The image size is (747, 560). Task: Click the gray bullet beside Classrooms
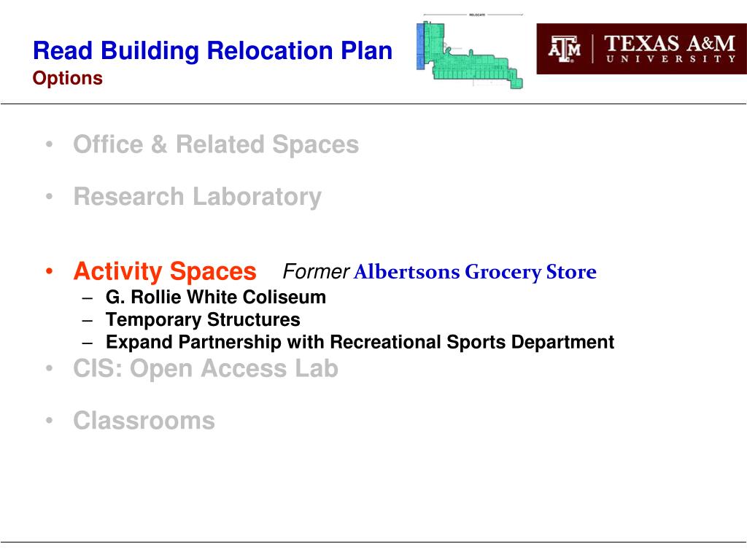(x=49, y=421)
